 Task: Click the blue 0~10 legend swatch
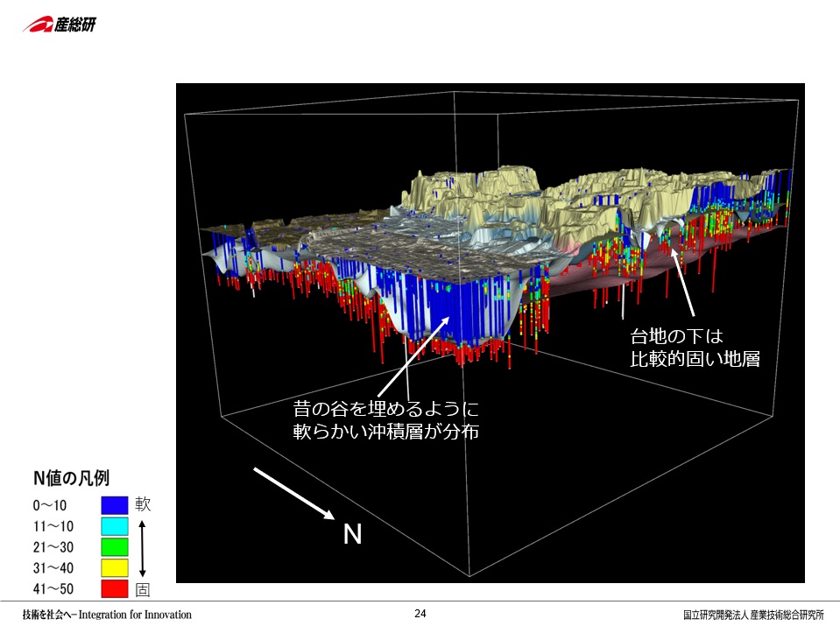point(115,505)
